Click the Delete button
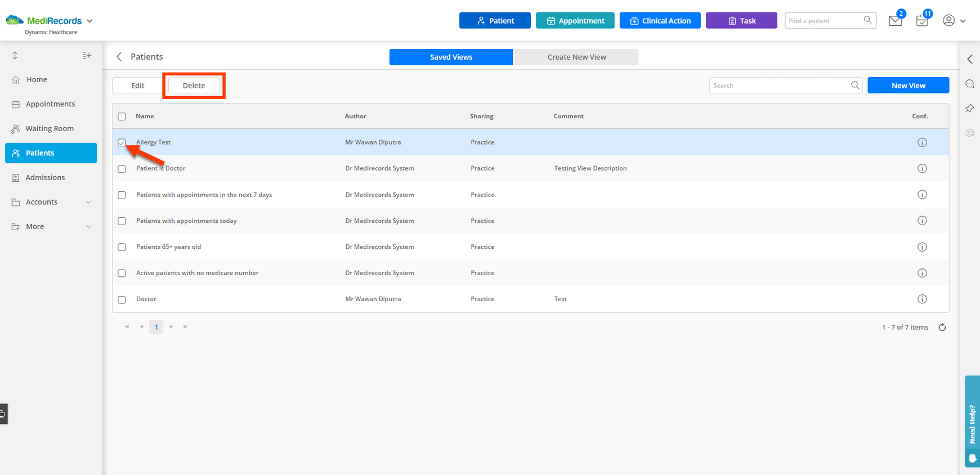Viewport: 980px width, 475px height. point(194,86)
